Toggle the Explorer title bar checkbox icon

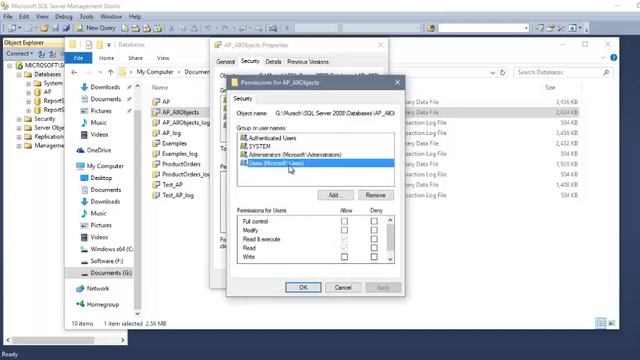[89, 44]
